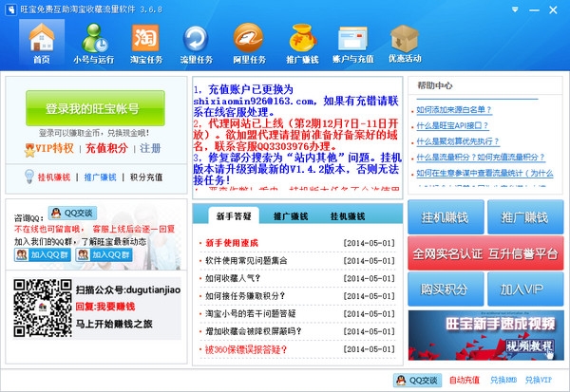Switch to 挂机赚钱 tab in the middle panel
The height and width of the screenshot is (392, 570).
(348, 216)
